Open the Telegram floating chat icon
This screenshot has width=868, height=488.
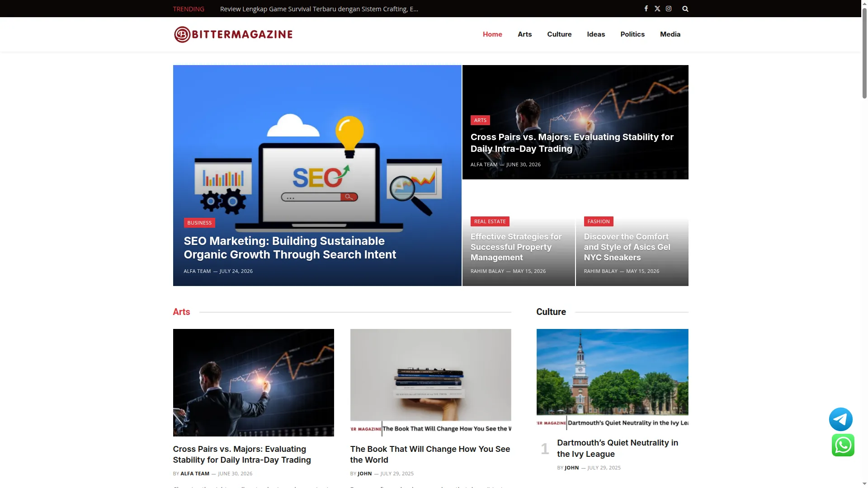tap(841, 419)
